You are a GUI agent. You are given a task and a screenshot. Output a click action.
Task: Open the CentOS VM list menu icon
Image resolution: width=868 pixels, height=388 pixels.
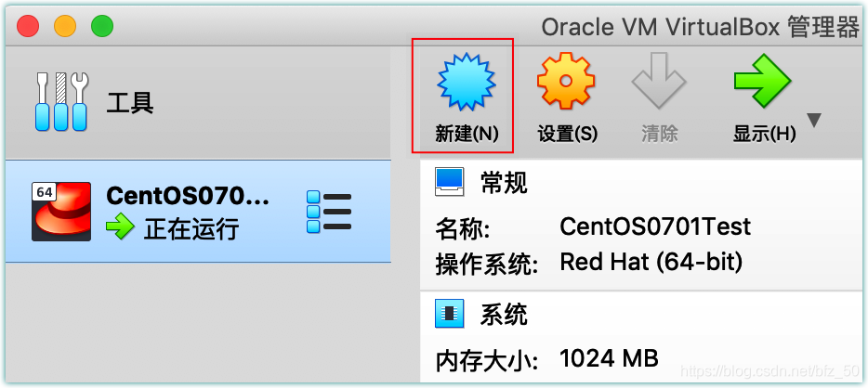(329, 211)
